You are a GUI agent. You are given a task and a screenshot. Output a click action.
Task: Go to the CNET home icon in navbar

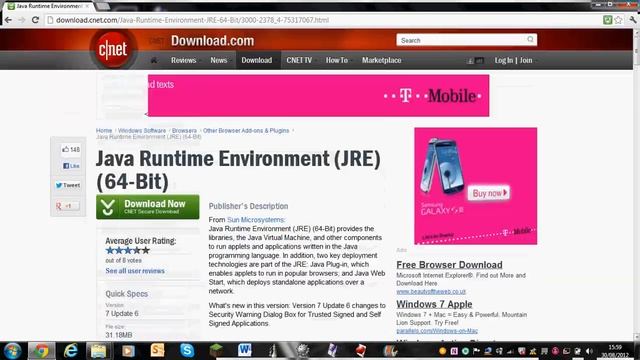[154, 60]
